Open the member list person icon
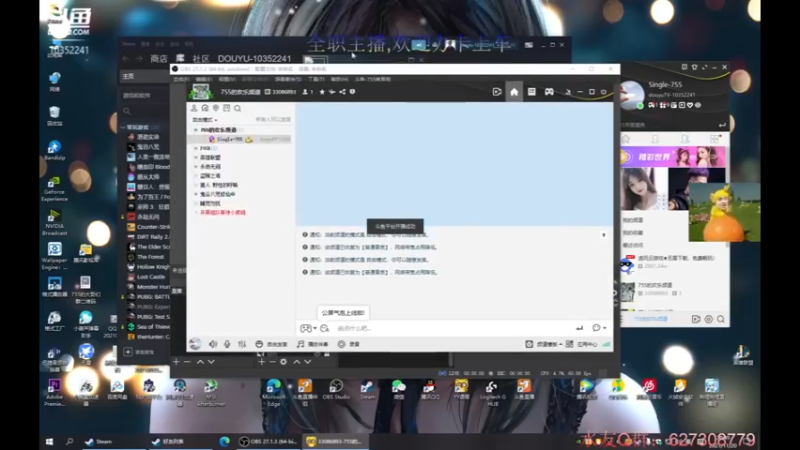Screen dimensions: 800x450 [194, 108]
